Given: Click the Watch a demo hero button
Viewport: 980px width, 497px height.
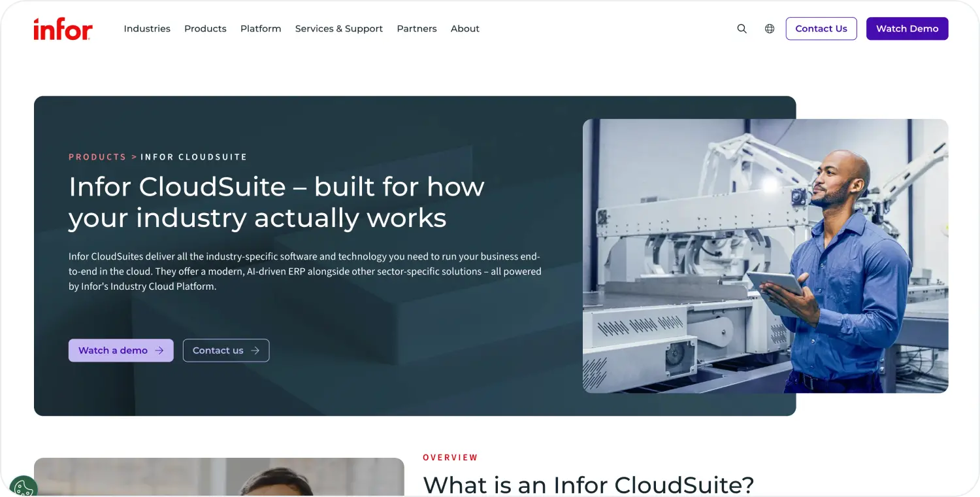Looking at the screenshot, I should [121, 351].
